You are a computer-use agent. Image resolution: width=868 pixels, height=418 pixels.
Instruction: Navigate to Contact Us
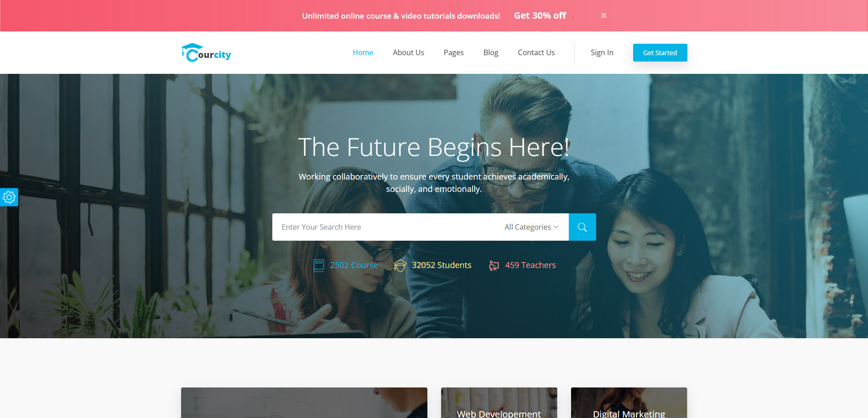coord(536,52)
